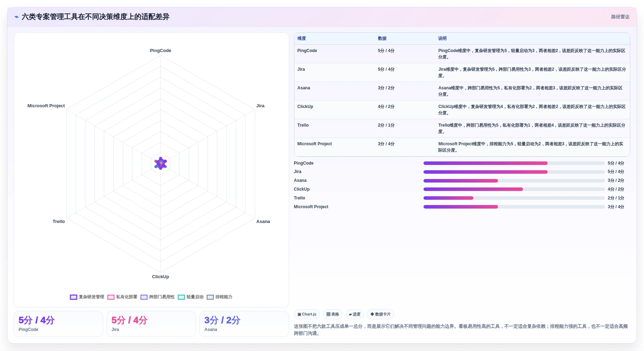Click the 表格 tag chip
The image size is (644, 351).
click(332, 314)
